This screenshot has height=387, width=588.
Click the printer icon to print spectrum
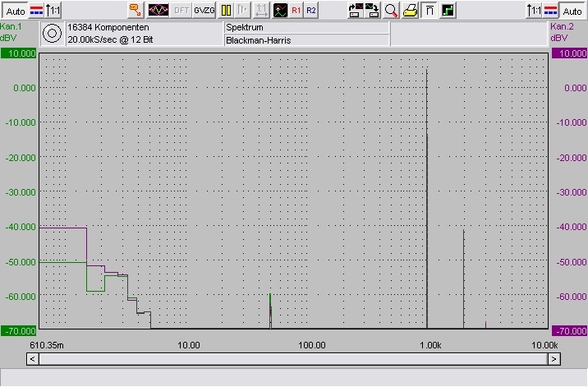coord(410,11)
